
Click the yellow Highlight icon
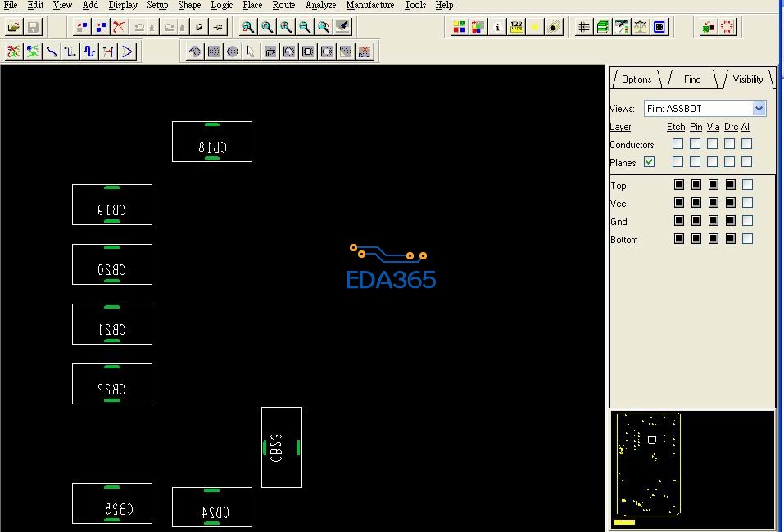[535, 27]
